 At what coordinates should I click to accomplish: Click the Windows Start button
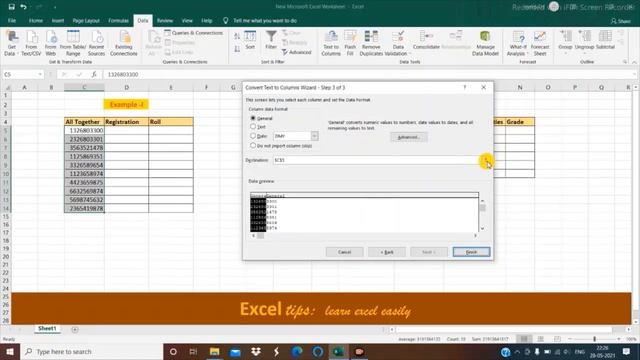tap(10, 351)
